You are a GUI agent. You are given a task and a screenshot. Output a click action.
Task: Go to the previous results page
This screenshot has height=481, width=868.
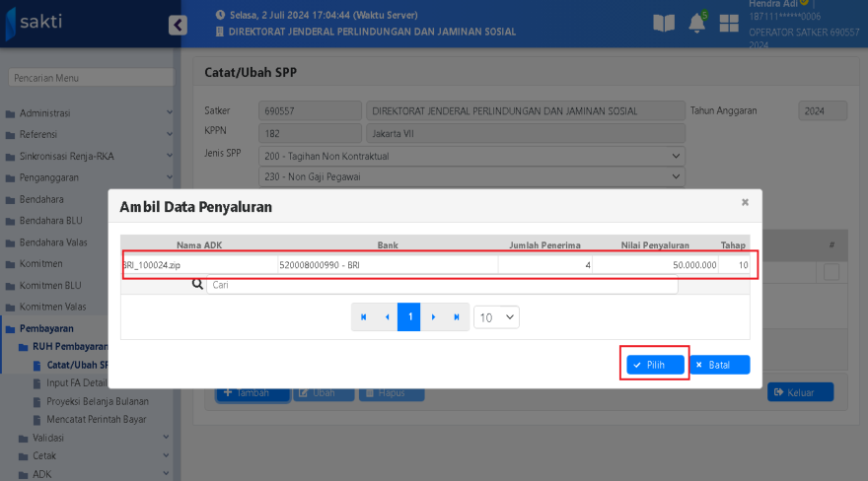click(387, 317)
